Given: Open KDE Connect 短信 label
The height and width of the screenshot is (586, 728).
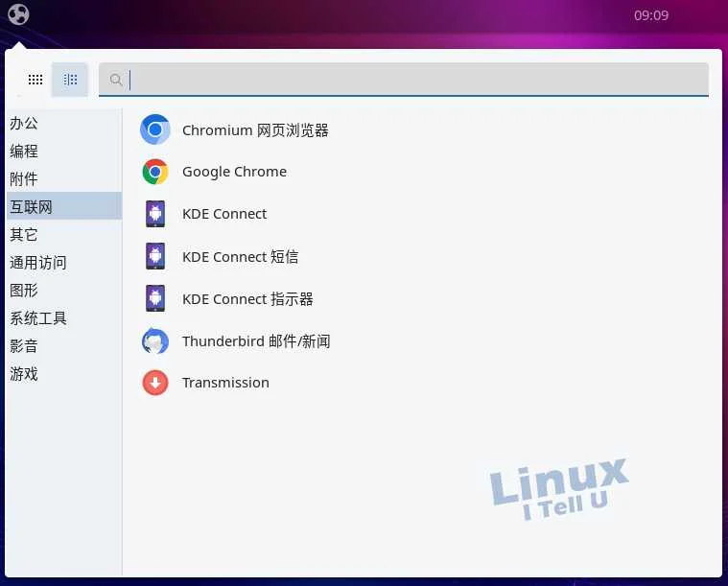Looking at the screenshot, I should [240, 257].
